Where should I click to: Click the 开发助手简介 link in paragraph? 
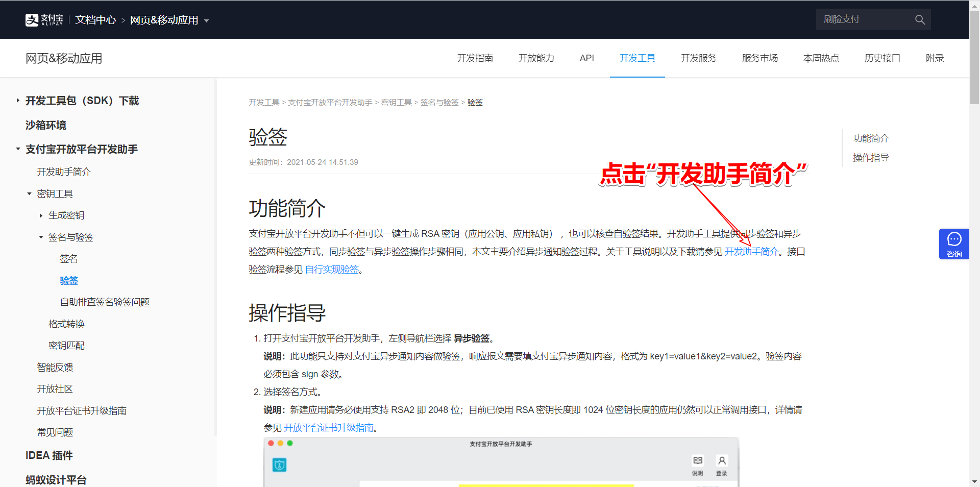point(751,252)
